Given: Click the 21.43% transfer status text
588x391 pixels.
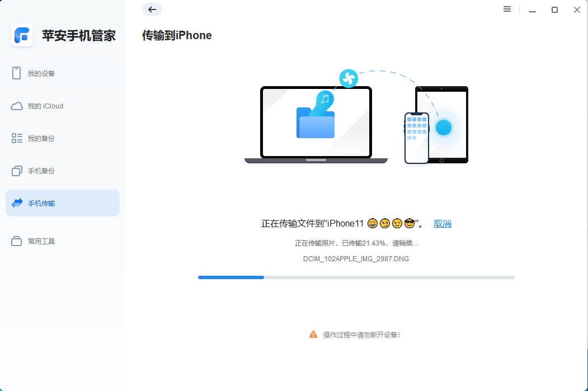Looking at the screenshot, I should [356, 242].
